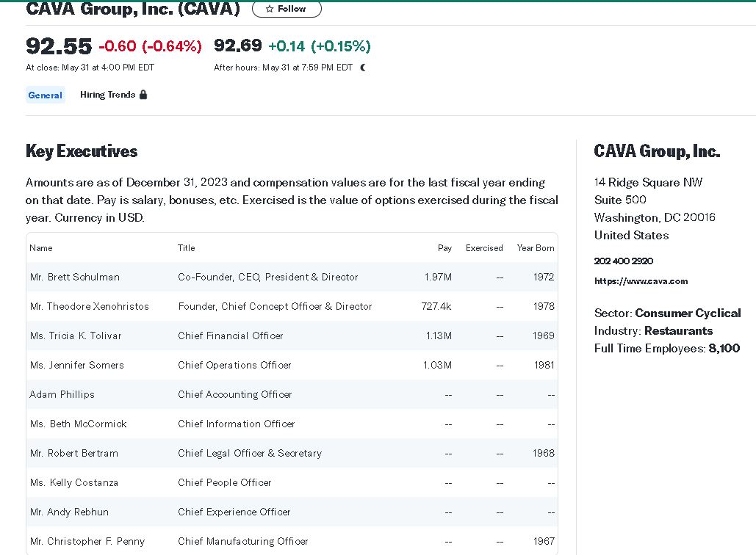The width and height of the screenshot is (756, 555).
Task: Open the Hiring Trends tab
Action: pos(107,95)
